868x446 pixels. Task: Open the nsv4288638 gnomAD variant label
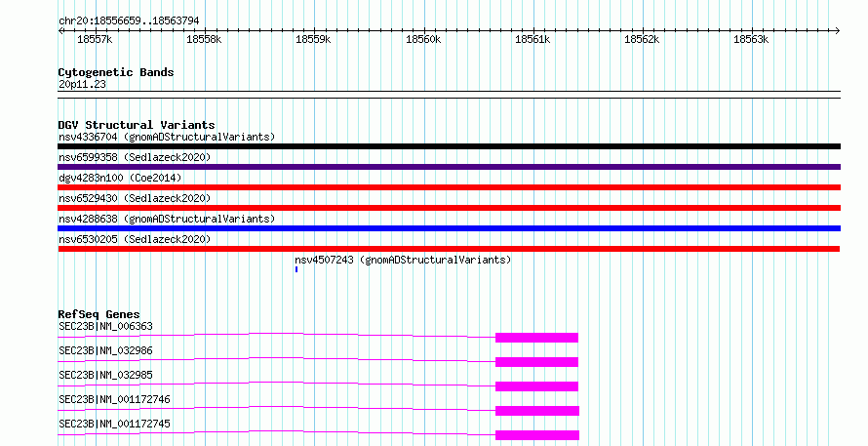[x=167, y=219]
